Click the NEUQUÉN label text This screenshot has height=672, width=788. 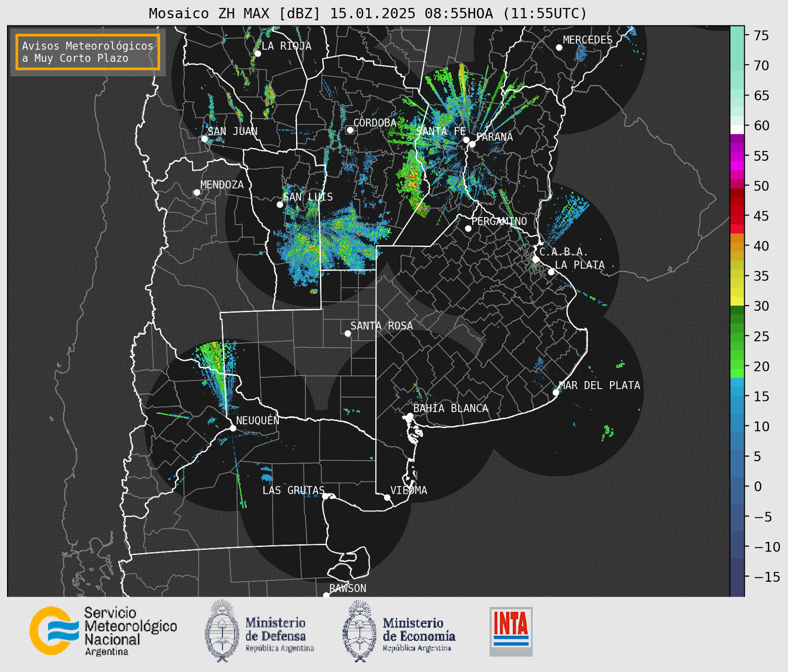[258, 420]
